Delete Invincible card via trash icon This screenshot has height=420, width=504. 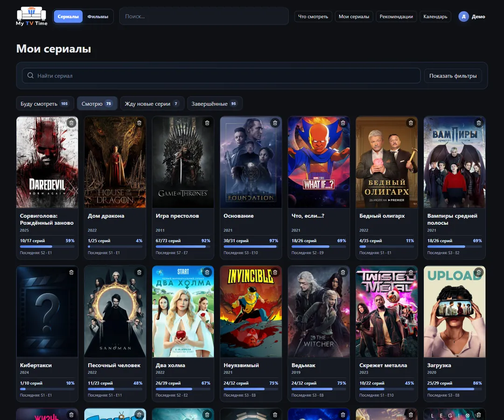(275, 272)
